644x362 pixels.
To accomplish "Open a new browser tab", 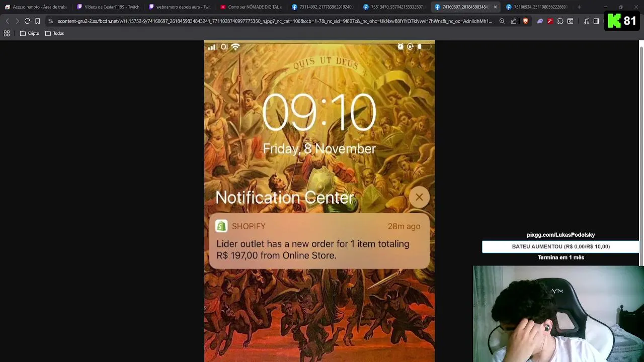I will 579,7.
